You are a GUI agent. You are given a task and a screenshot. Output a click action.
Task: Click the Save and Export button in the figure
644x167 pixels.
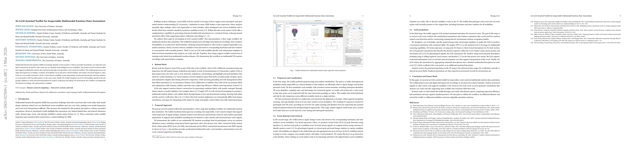click(x=354, y=66)
